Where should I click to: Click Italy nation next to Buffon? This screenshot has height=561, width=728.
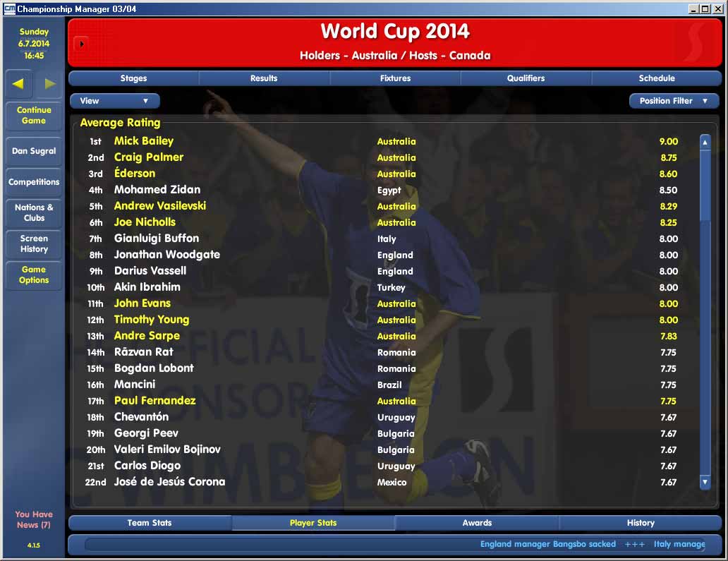click(x=387, y=239)
